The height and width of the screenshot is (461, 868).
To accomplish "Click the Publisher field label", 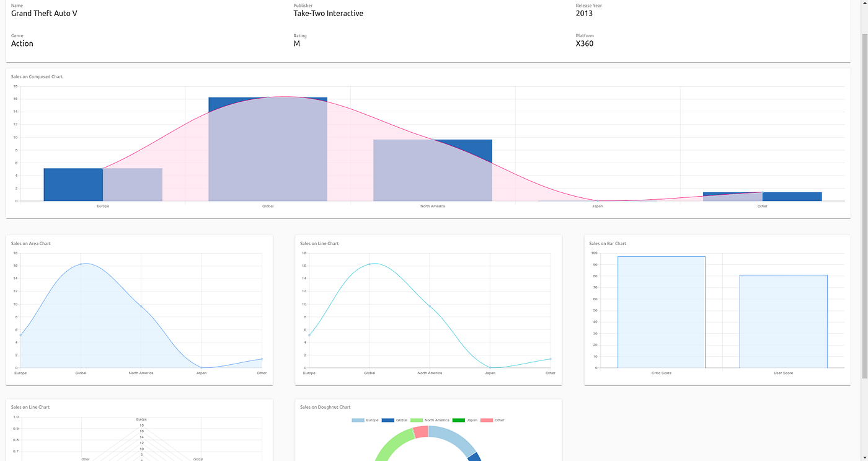I will point(303,6).
